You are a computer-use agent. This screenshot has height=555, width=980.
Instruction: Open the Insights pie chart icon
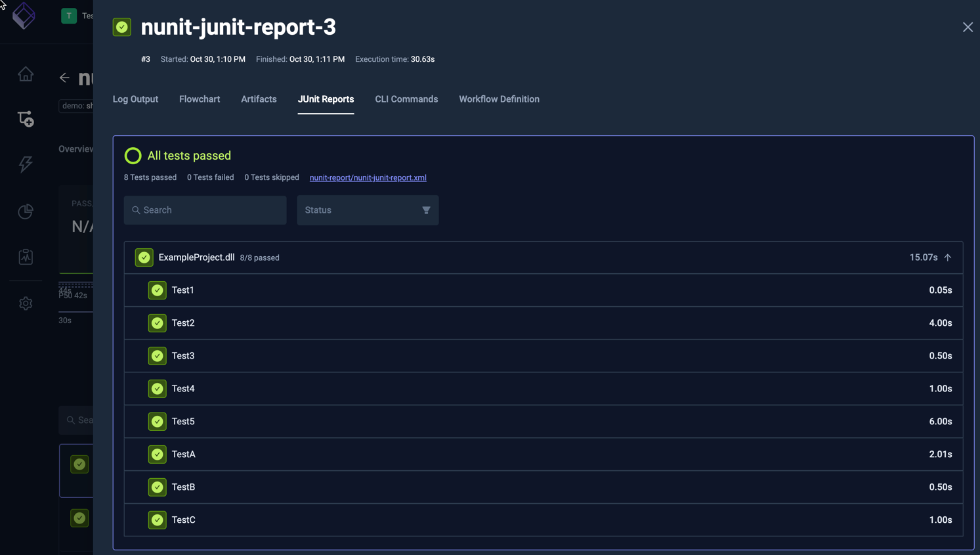25,211
